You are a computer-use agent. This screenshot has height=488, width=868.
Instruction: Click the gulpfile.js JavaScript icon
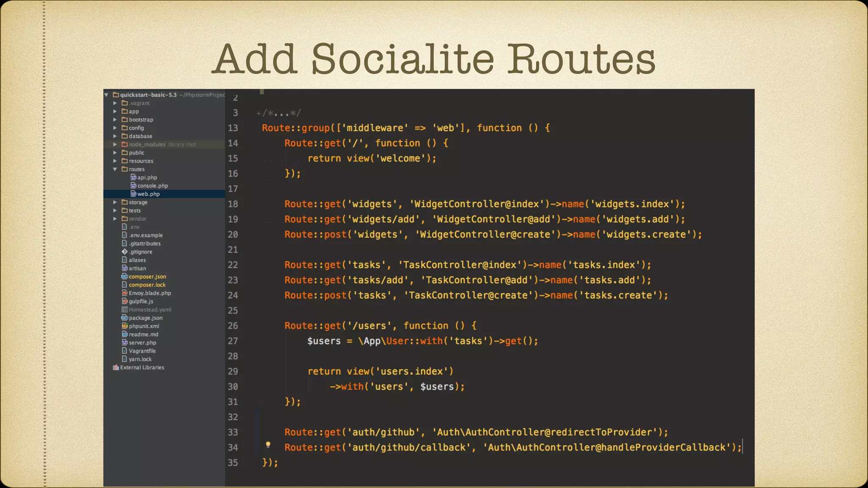coord(125,301)
